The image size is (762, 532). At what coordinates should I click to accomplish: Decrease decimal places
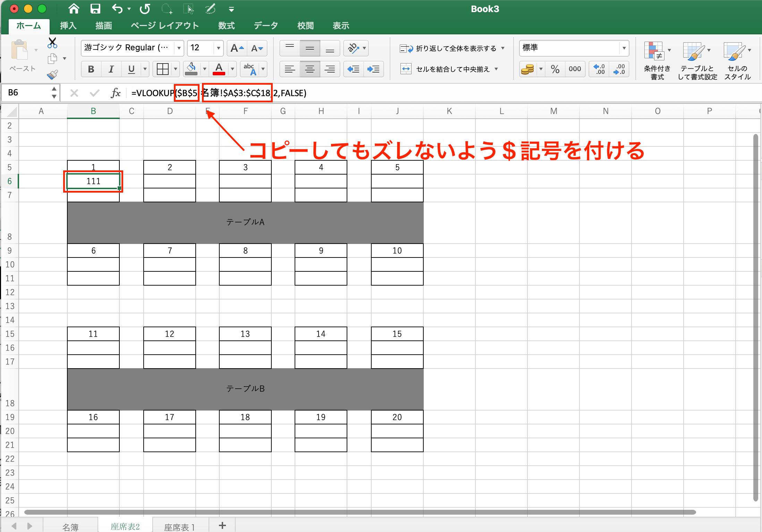[619, 69]
